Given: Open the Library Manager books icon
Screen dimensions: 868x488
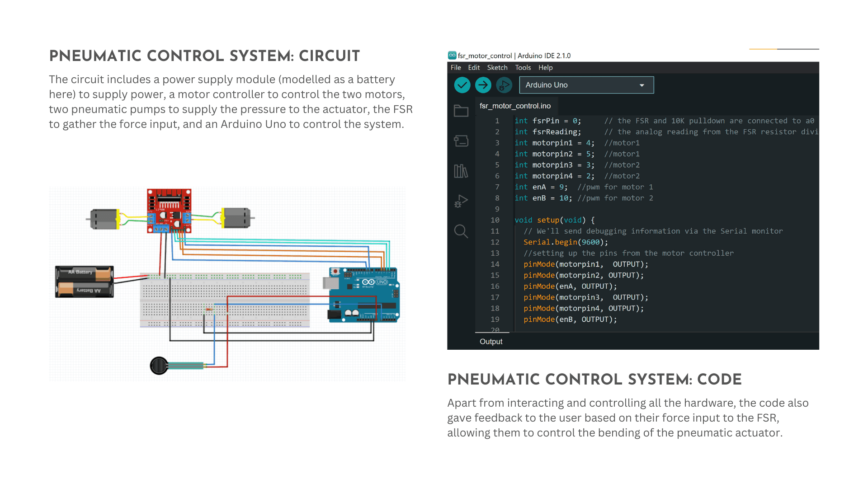Looking at the screenshot, I should point(461,171).
